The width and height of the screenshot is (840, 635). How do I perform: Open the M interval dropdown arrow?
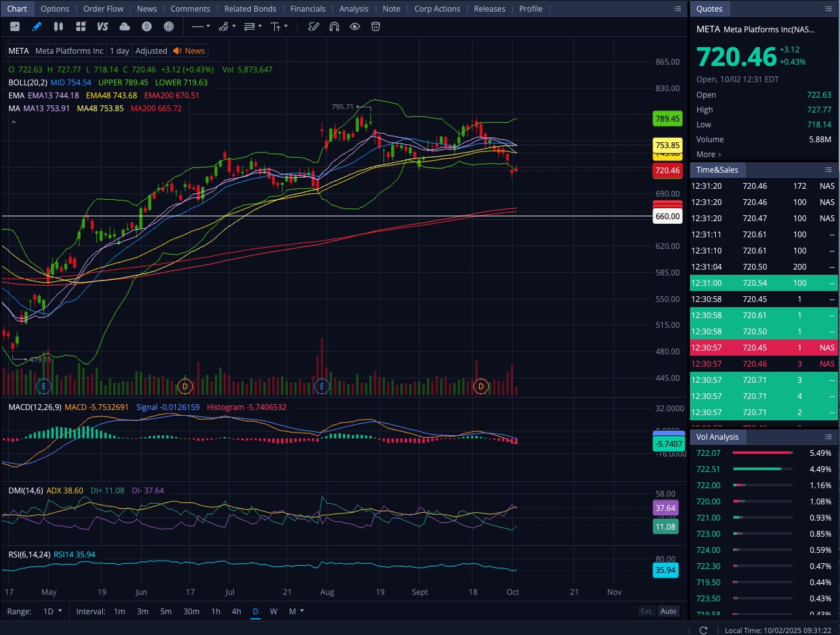point(302,611)
